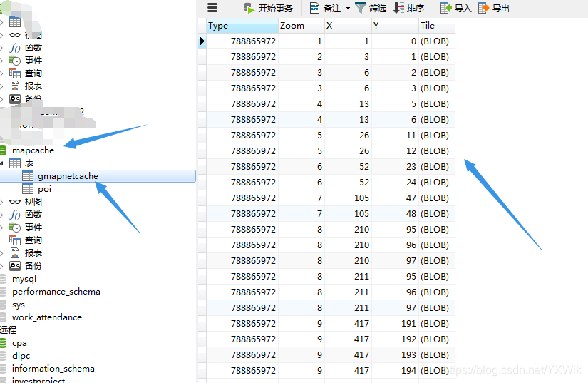Expand the 视图 node under mapcache
588x383 pixels.
(2, 202)
